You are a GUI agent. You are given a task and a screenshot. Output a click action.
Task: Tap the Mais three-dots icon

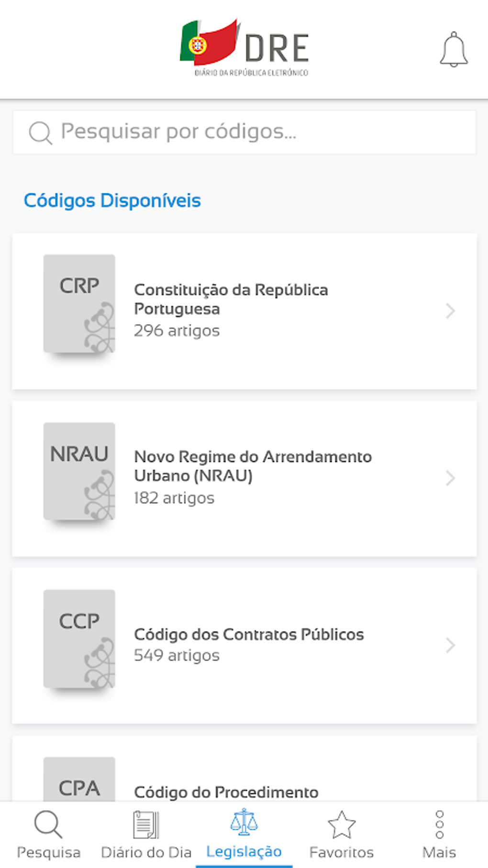point(439,824)
